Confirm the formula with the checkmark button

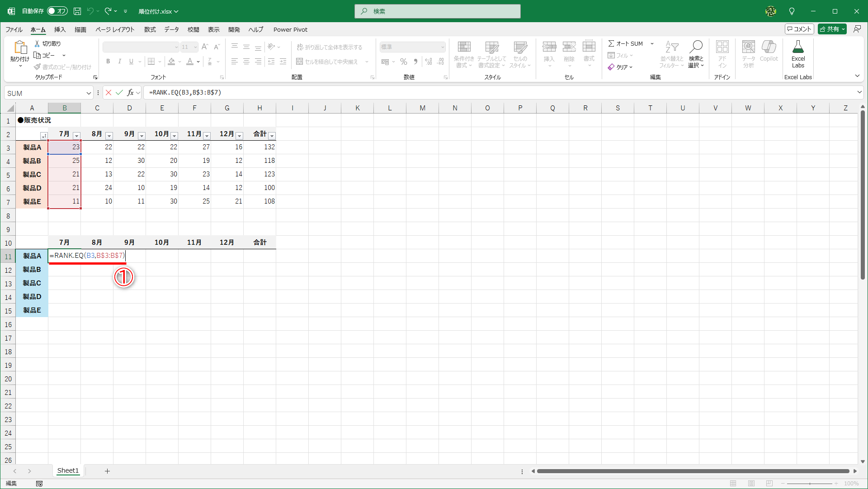point(119,92)
